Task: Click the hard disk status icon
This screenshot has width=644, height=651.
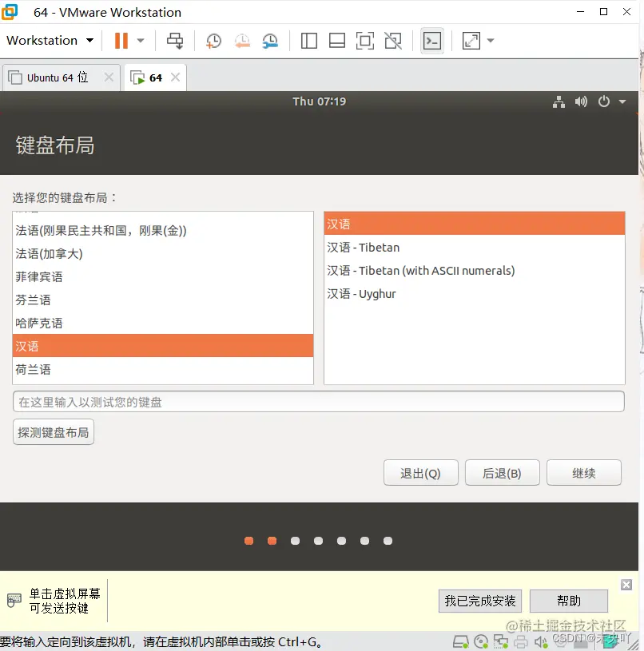Action: pos(460,642)
